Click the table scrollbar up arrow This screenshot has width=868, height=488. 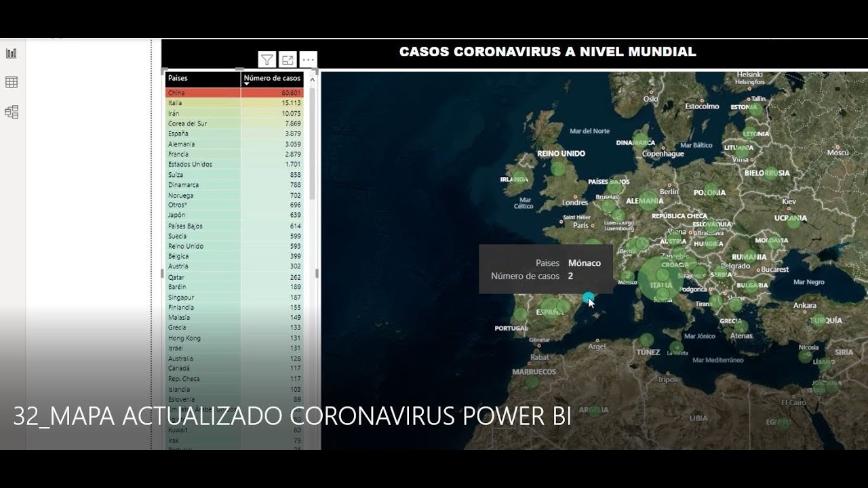click(x=313, y=79)
